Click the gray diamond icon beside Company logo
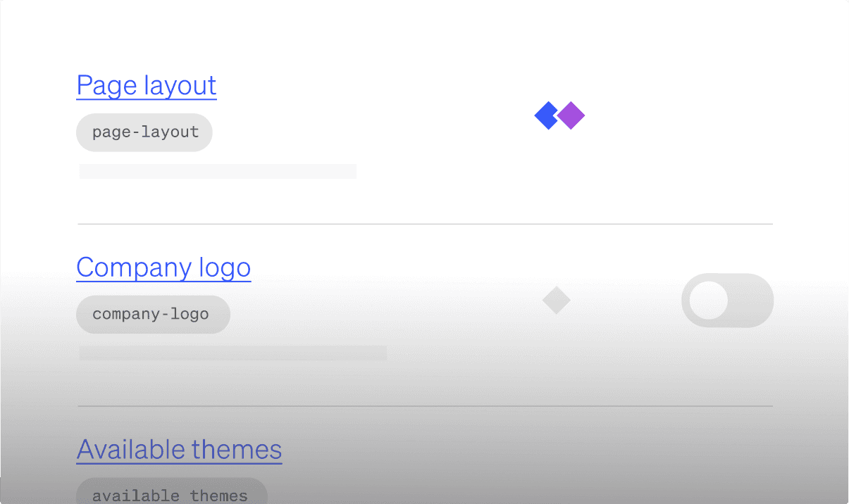849x504 pixels. [556, 301]
